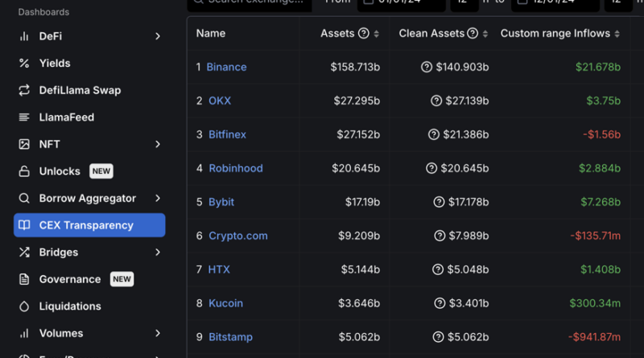
Task: Click the DeFi bar chart icon
Action: point(24,36)
